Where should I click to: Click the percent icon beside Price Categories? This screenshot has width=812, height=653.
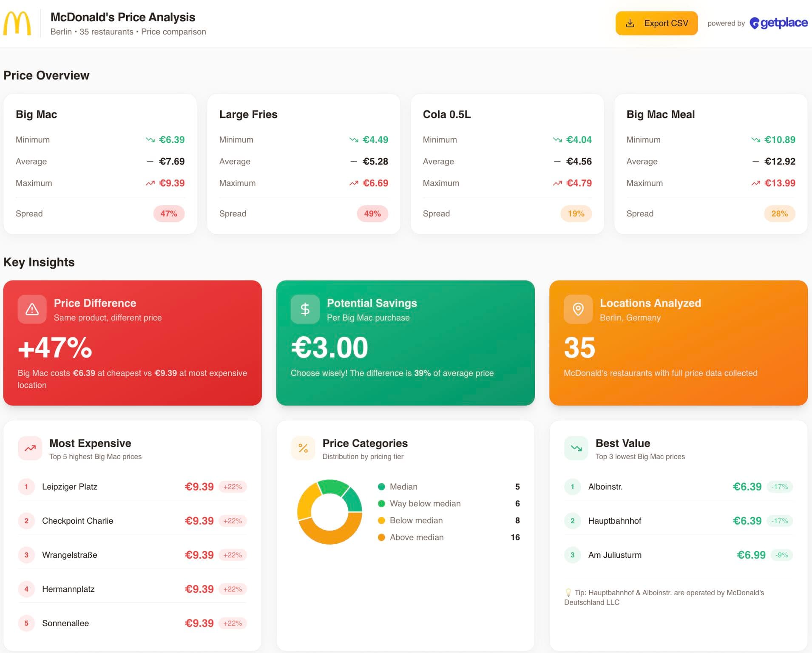coord(303,448)
